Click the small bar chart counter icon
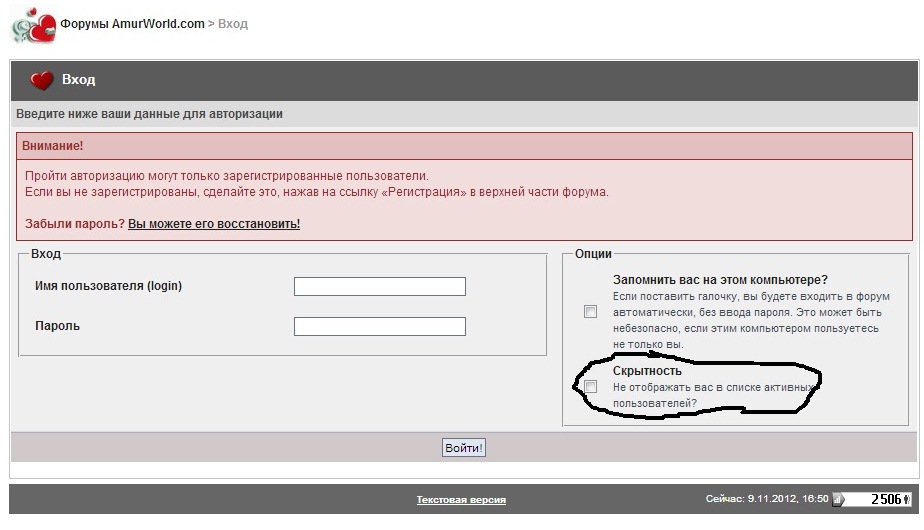Screen dimensions: 924x530 point(840,499)
